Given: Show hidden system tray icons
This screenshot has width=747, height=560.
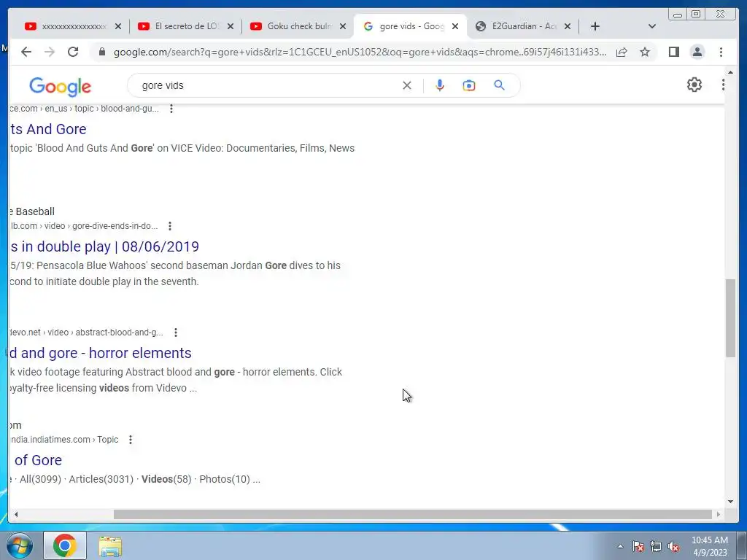Looking at the screenshot, I should 620,546.
